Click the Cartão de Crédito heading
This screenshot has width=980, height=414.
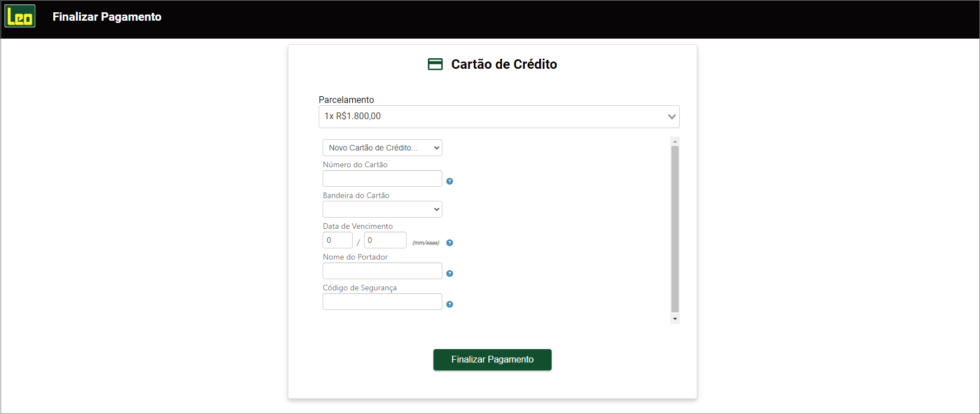click(504, 64)
